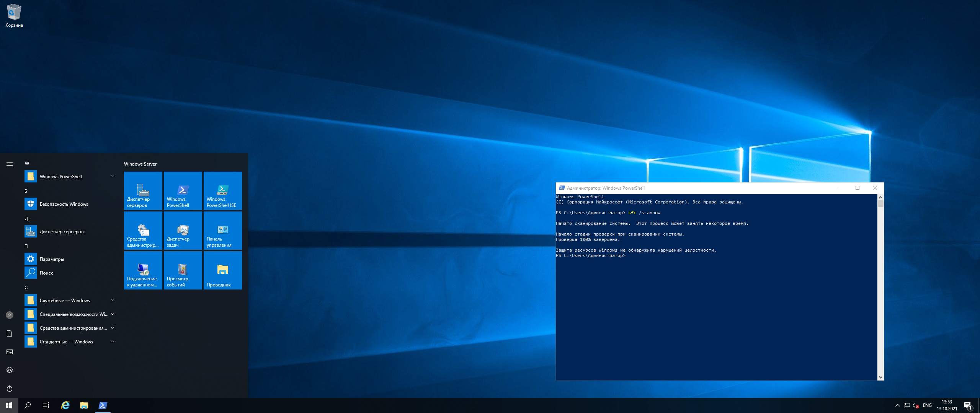
Task: Click the Power icon in Start sidebar
Action: (10, 389)
